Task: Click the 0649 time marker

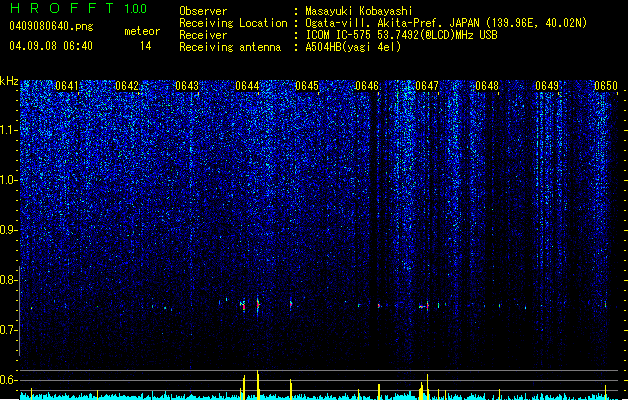Action: [547, 86]
